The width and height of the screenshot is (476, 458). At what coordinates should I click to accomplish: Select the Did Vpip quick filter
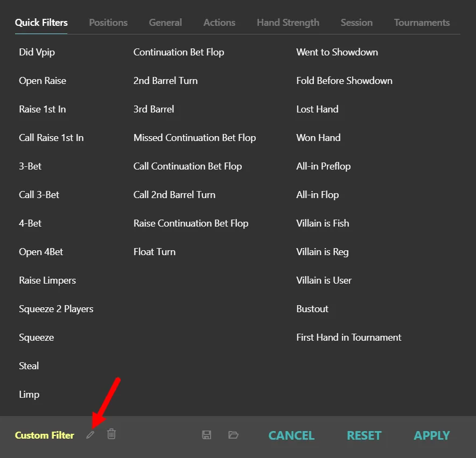point(37,52)
